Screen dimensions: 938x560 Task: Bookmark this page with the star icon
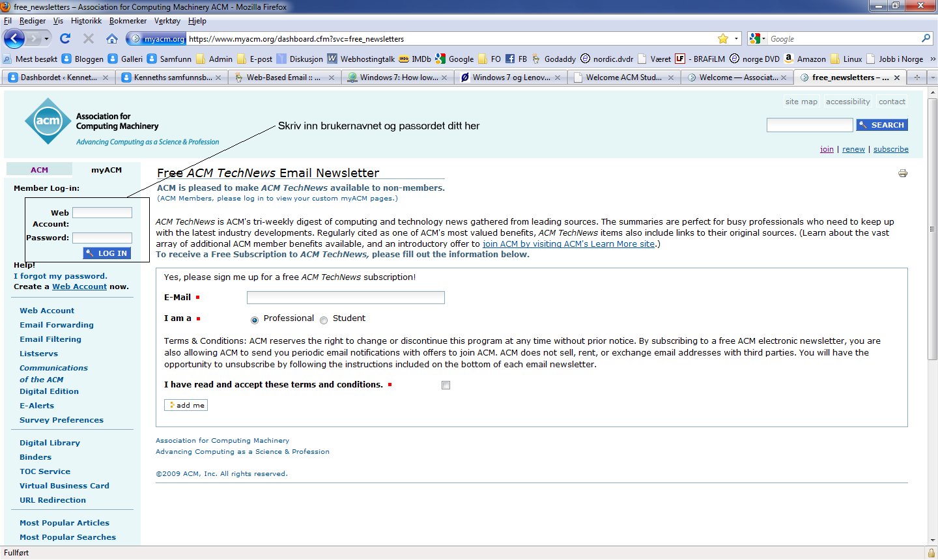723,38
